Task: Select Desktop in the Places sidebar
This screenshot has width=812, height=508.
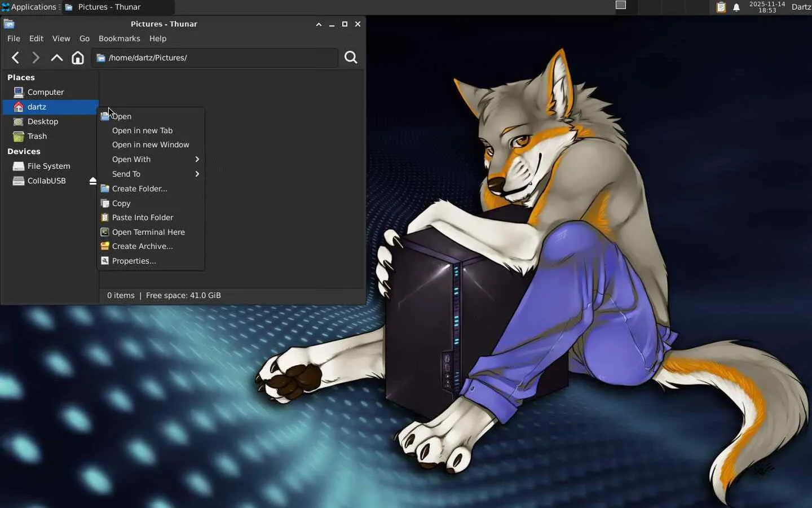Action: coord(51,121)
